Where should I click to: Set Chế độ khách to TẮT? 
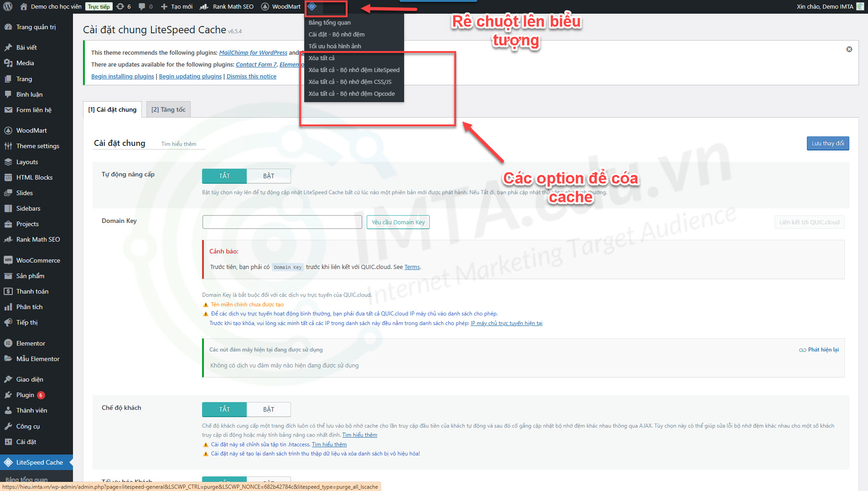point(224,409)
